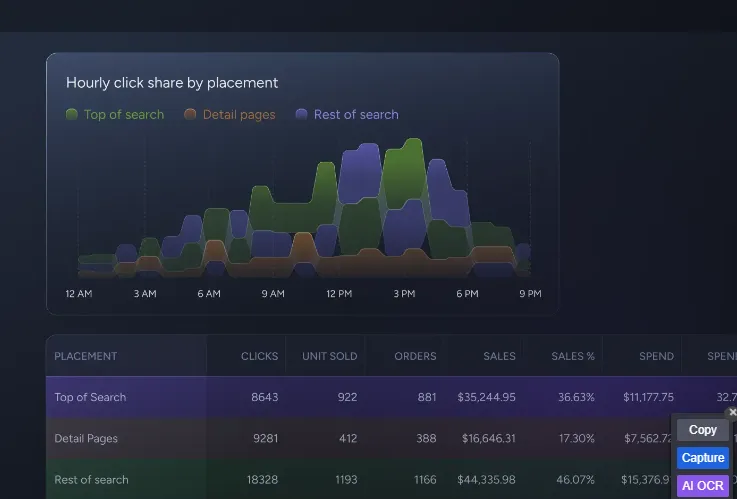Close the capture tool popup
The width and height of the screenshot is (737, 499).
[731, 412]
